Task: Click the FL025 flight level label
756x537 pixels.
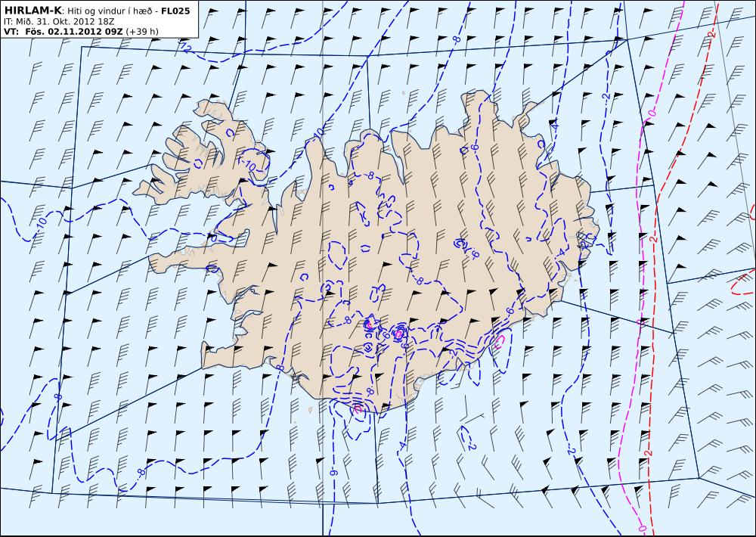Action: point(175,11)
